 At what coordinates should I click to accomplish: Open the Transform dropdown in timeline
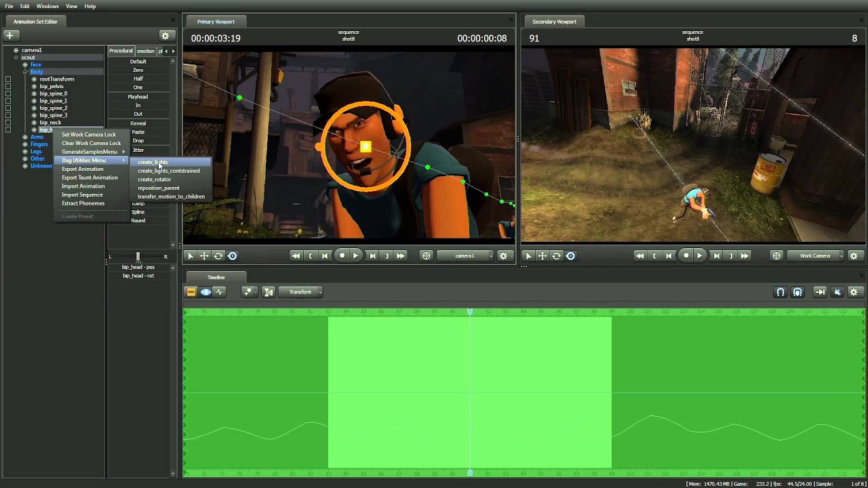[x=300, y=292]
